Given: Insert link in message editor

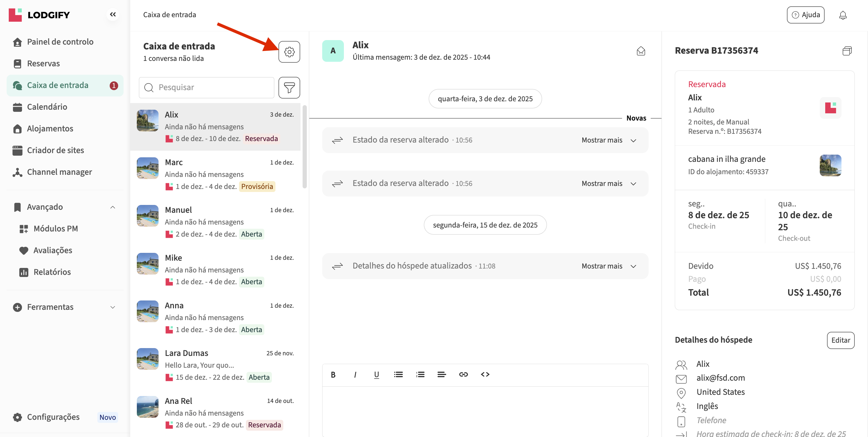Looking at the screenshot, I should pyautogui.click(x=463, y=374).
